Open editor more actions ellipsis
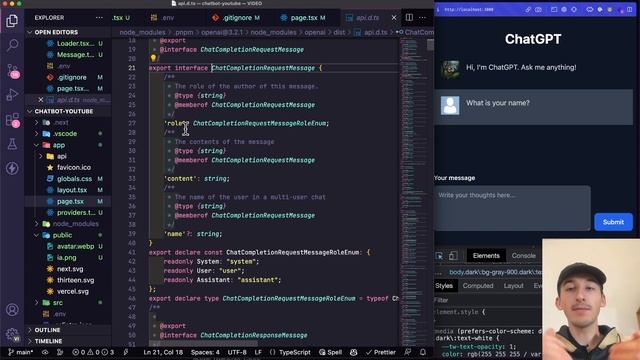 coord(422,18)
